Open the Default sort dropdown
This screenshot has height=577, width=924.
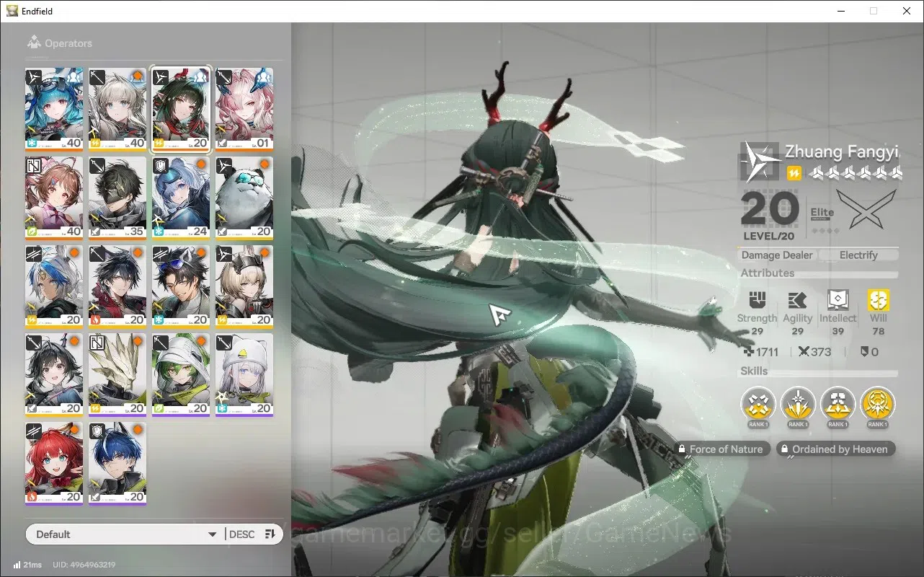(x=126, y=534)
